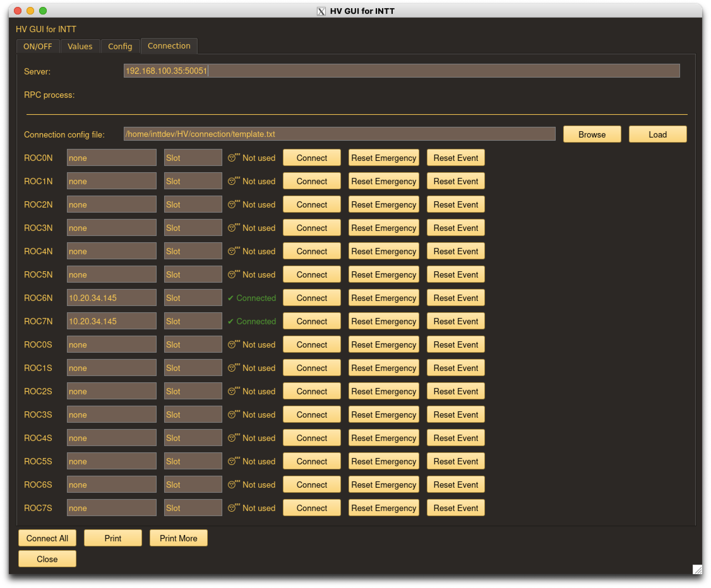Click the Connected checkmark icon for ROC7N
The height and width of the screenshot is (588, 711).
[x=230, y=321]
